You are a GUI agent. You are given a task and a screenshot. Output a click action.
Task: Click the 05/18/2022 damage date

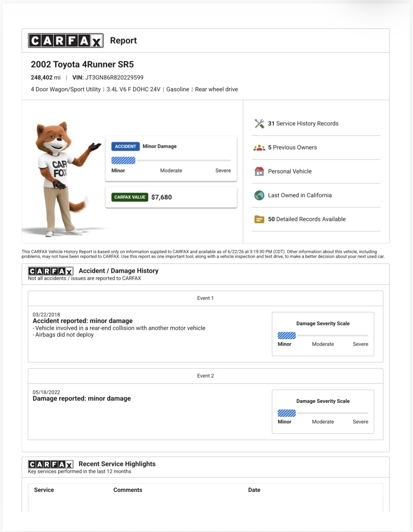point(46,392)
